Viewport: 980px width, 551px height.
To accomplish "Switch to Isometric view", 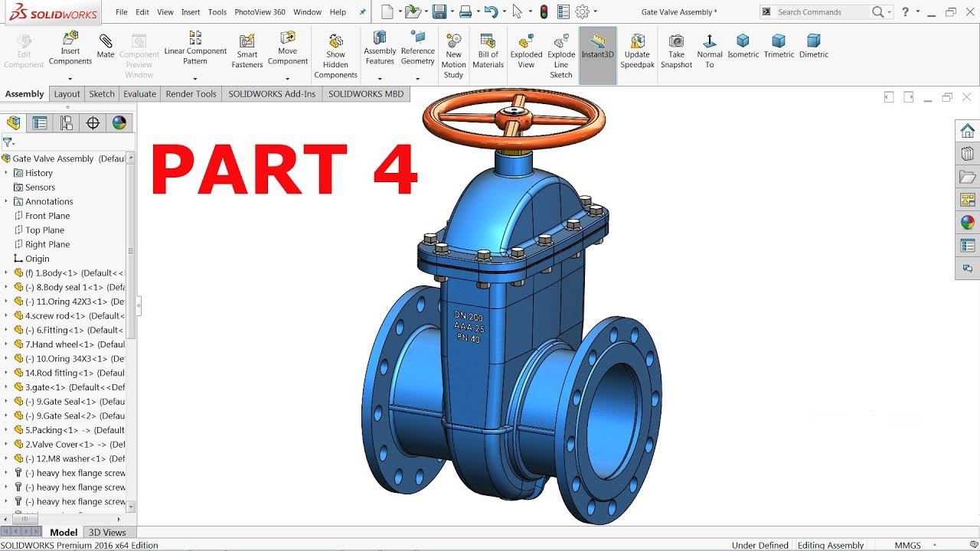I will [x=743, y=46].
